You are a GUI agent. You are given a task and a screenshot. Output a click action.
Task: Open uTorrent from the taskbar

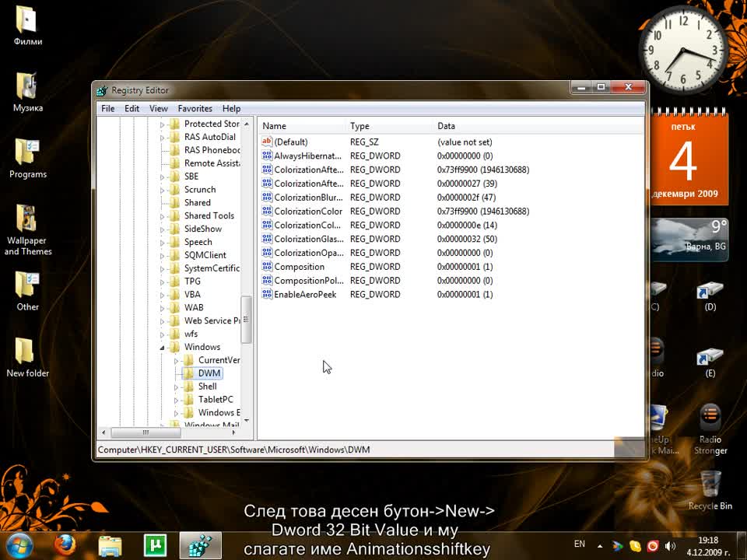pyautogui.click(x=156, y=546)
